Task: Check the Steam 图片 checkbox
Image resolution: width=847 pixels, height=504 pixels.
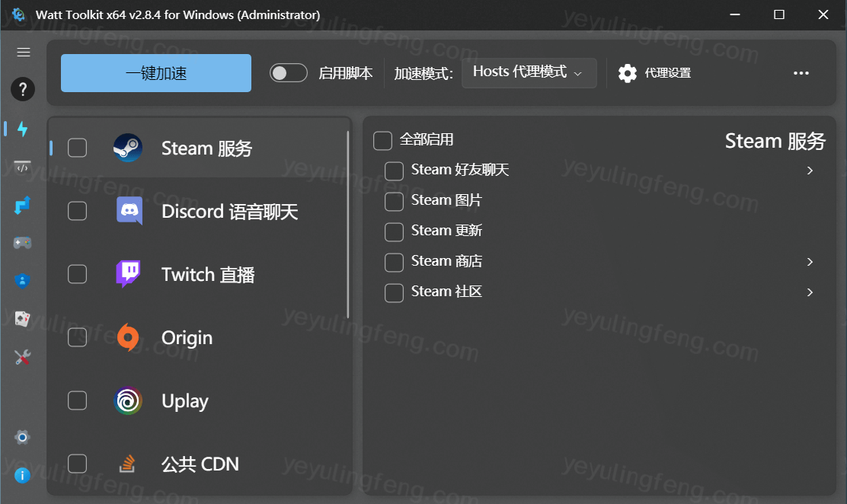Action: 394,201
